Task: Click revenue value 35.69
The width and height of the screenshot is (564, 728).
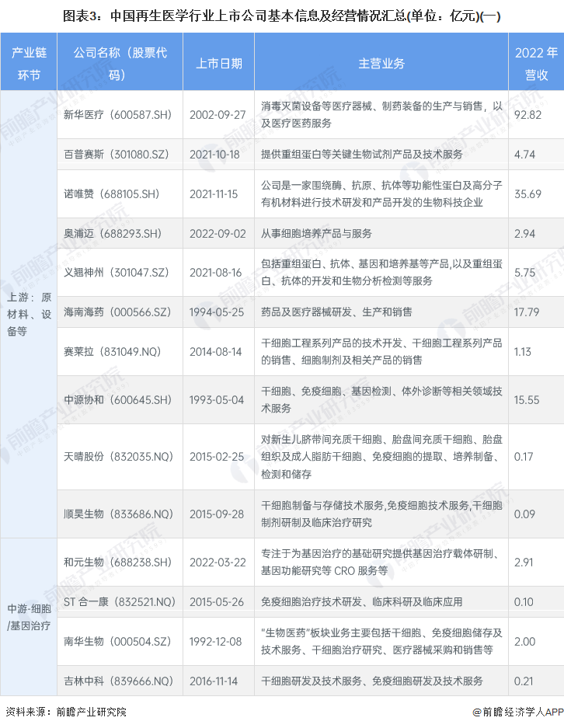Action: [x=527, y=193]
